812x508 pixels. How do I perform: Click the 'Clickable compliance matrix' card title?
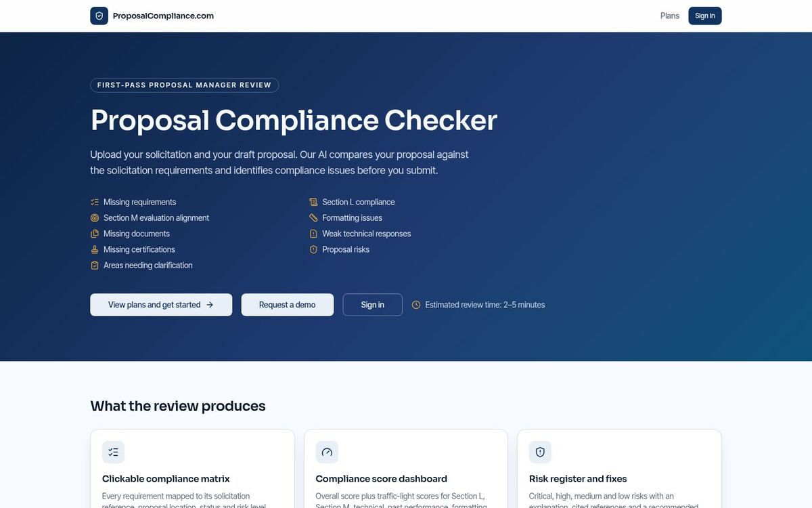click(166, 479)
